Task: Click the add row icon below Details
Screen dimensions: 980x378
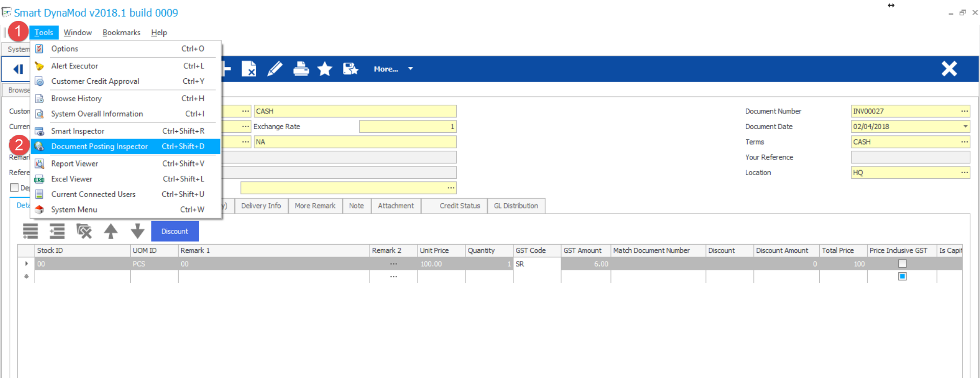Action: [31, 231]
